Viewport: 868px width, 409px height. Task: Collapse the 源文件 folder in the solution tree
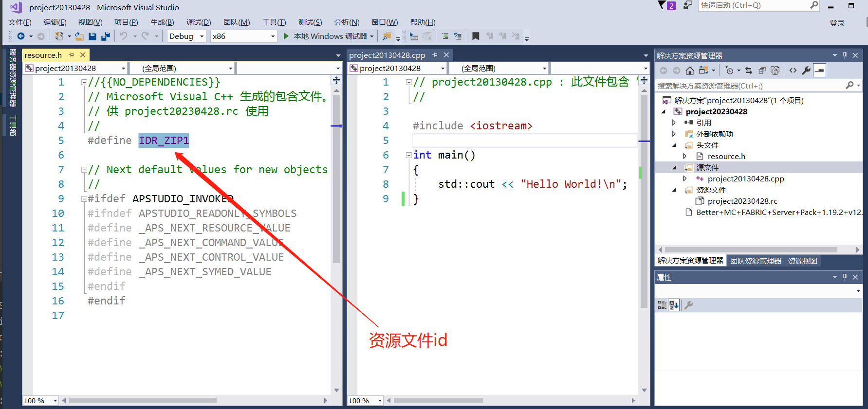pyautogui.click(x=674, y=167)
